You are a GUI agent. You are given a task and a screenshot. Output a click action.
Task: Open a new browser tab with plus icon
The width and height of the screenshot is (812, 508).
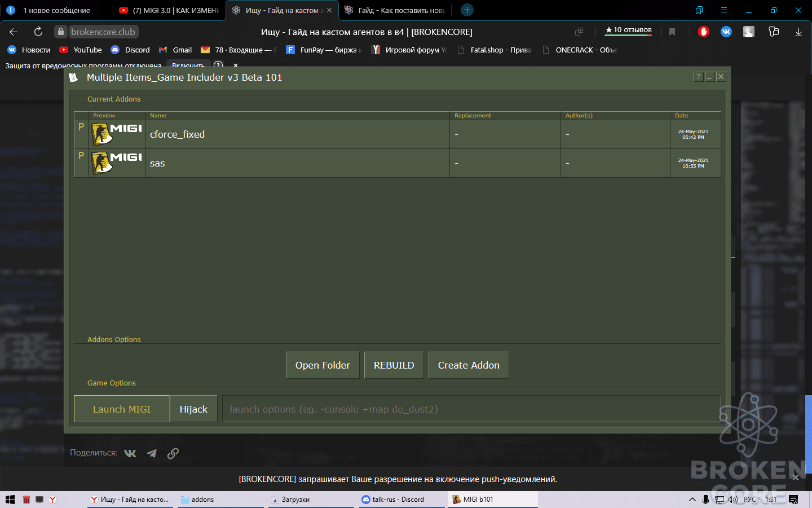pos(467,10)
